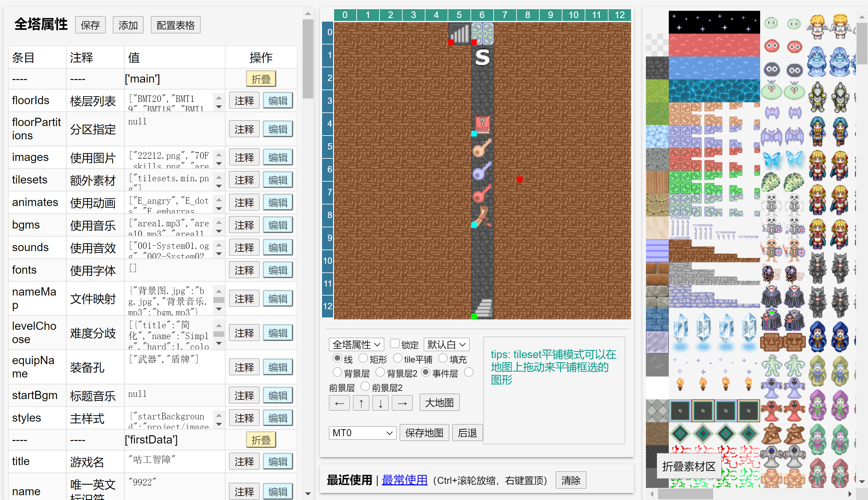Open the MT0 floor selector dropdown
Image resolution: width=868 pixels, height=500 pixels.
362,433
